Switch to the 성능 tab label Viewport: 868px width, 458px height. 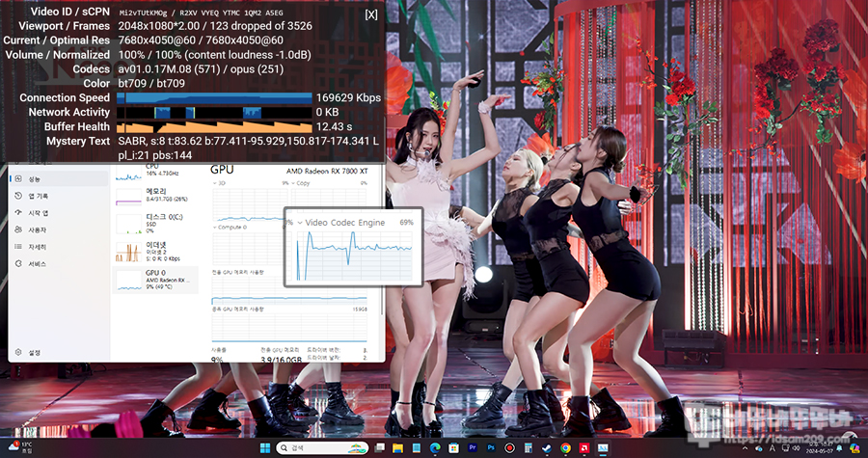35,179
